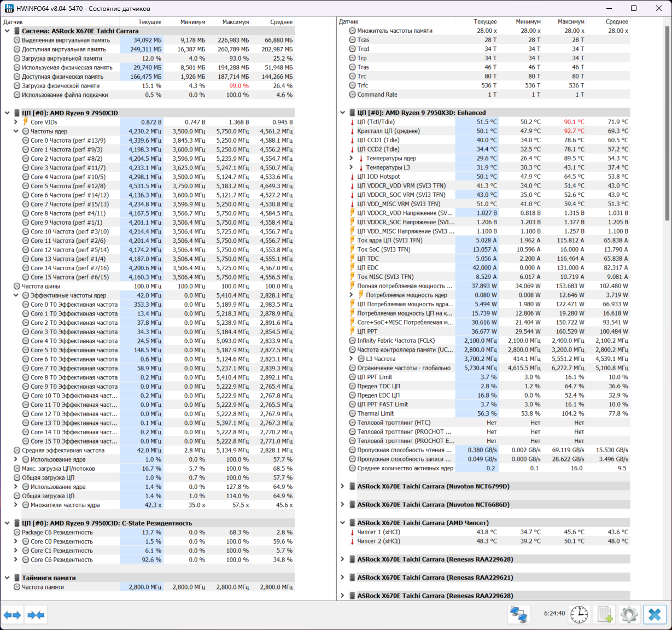
Task: Click the red 99.0 % maximum value
Action: click(239, 86)
